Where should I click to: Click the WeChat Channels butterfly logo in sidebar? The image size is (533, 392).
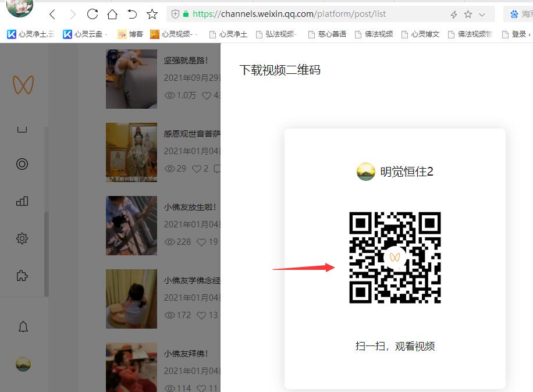[23, 85]
